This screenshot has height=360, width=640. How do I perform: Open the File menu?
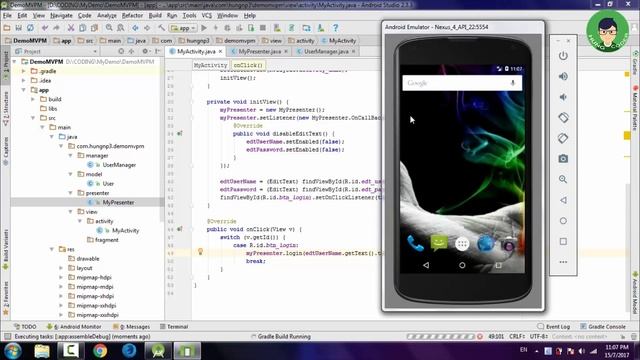7,16
